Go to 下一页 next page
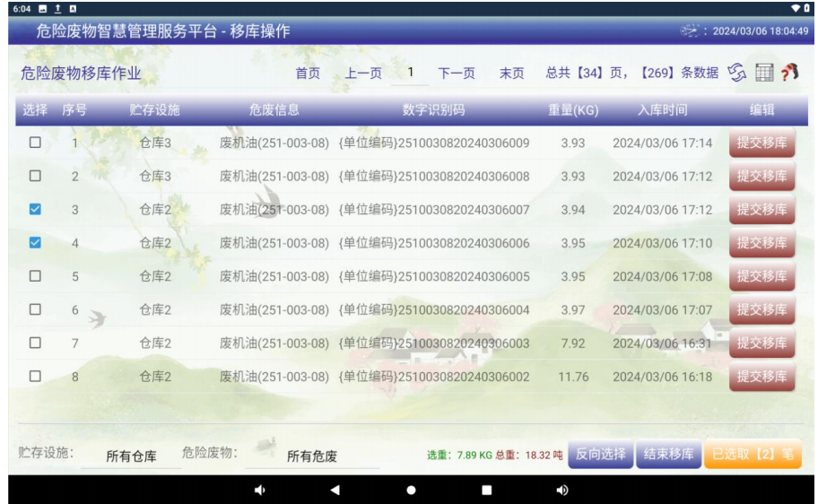 (457, 74)
